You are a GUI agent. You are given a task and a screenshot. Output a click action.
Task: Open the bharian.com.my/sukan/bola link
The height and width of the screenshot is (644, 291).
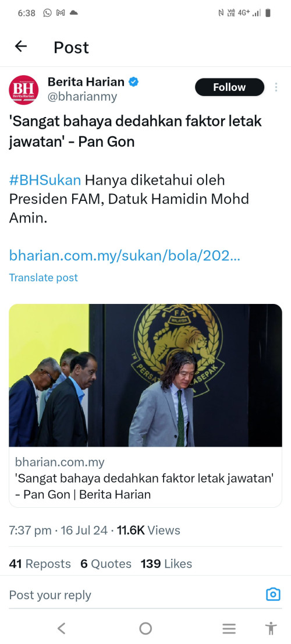(125, 256)
